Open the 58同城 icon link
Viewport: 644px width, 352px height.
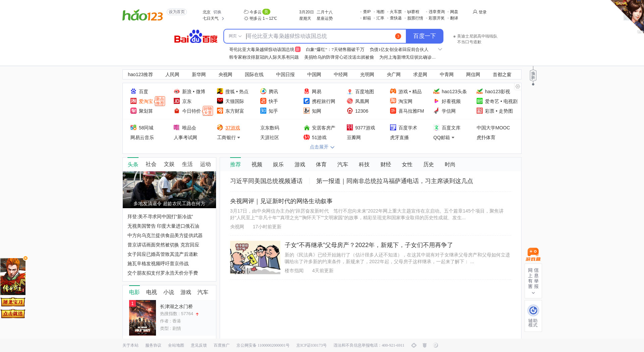click(133, 127)
